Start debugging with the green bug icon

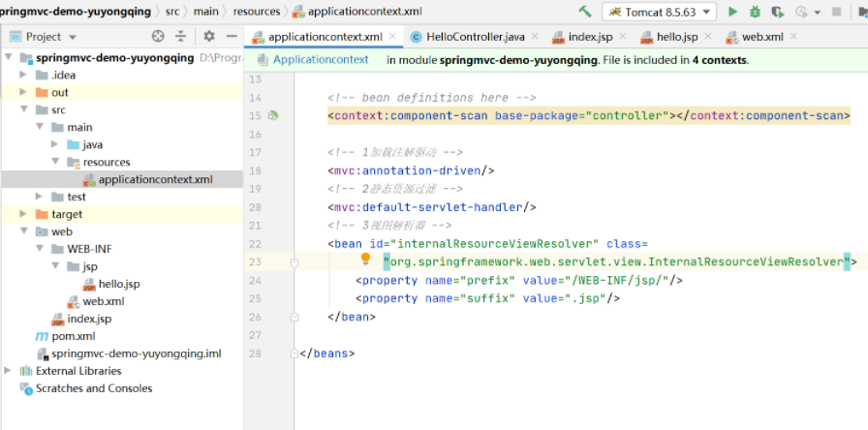pos(755,12)
